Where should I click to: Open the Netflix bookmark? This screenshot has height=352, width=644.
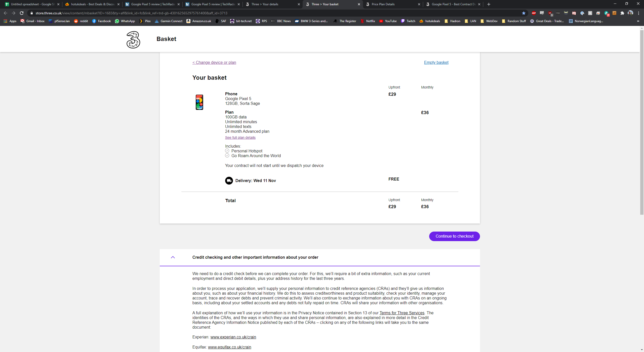click(368, 21)
